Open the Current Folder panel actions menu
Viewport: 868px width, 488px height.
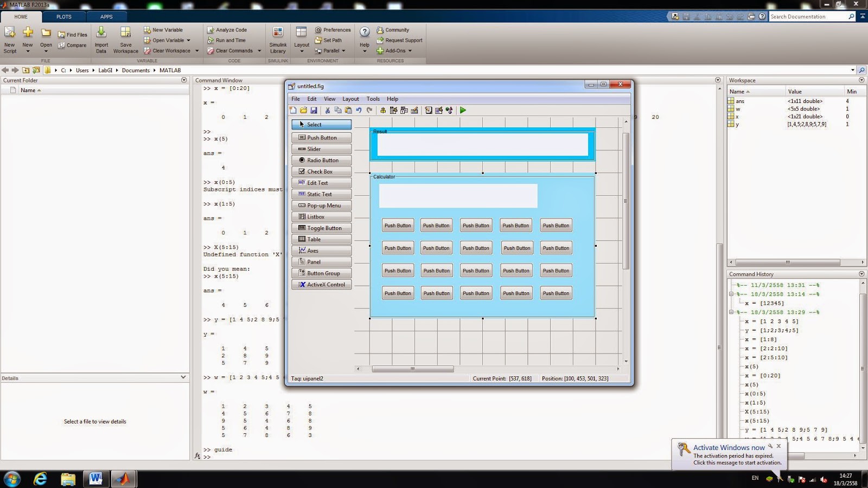[x=184, y=80]
